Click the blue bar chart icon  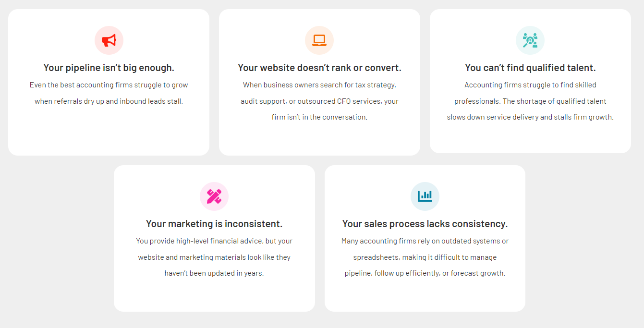click(x=425, y=196)
